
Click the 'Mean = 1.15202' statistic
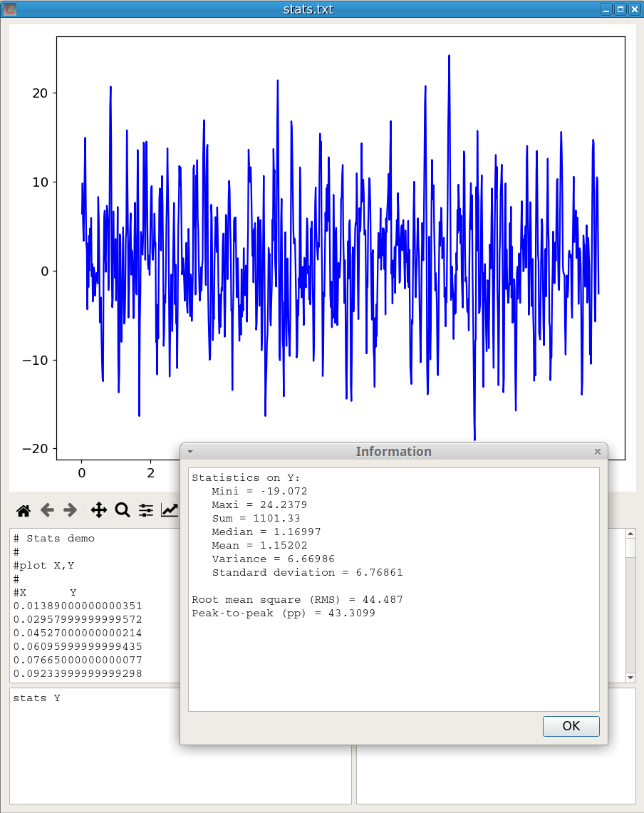pos(259,545)
